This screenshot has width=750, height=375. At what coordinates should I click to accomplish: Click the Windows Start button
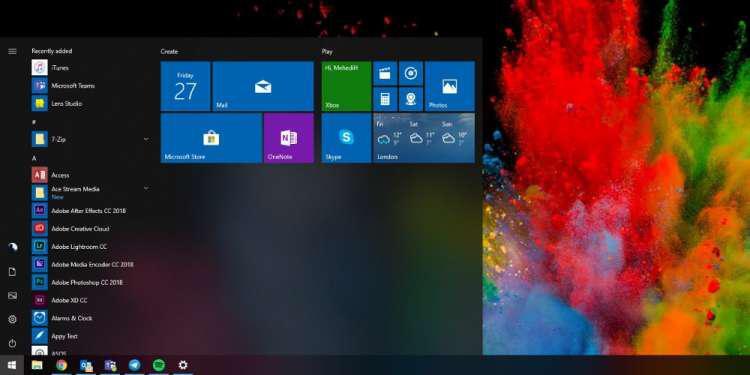(12, 365)
